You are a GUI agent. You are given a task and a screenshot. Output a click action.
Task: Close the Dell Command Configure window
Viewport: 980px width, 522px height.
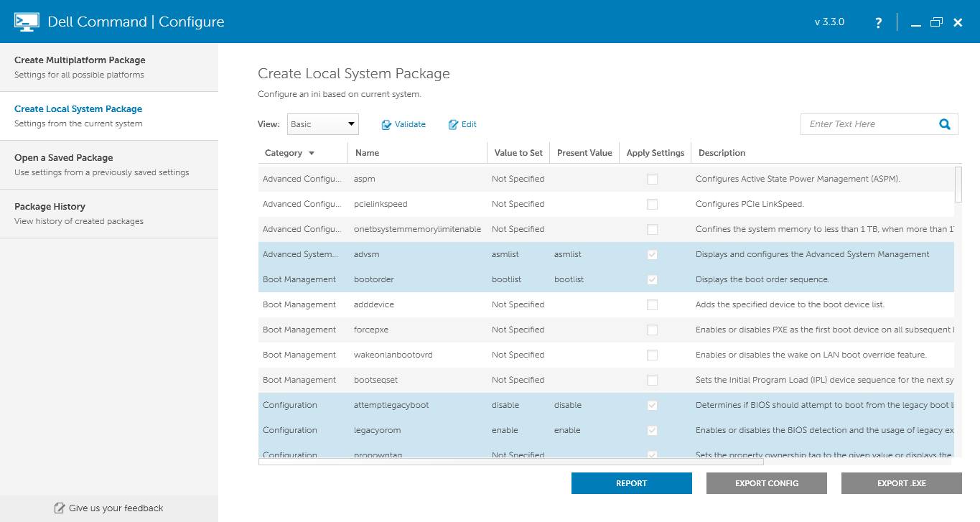coord(958,23)
